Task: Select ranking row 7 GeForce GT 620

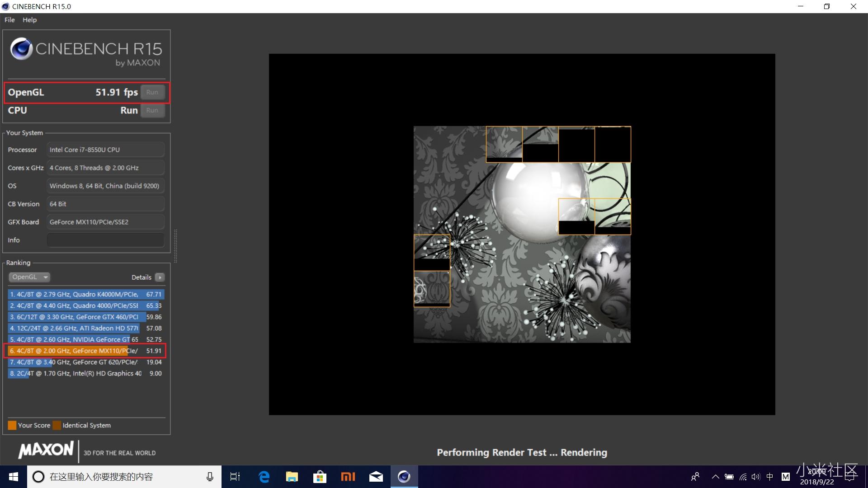Action: [x=86, y=362]
